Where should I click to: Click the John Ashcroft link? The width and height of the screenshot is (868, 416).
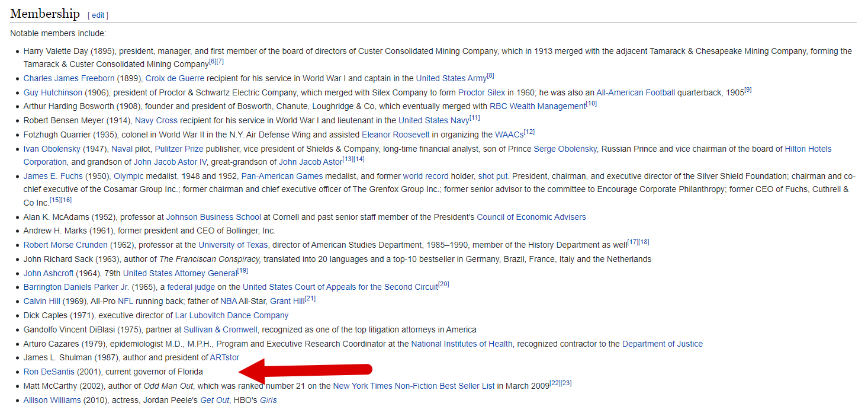pos(49,273)
